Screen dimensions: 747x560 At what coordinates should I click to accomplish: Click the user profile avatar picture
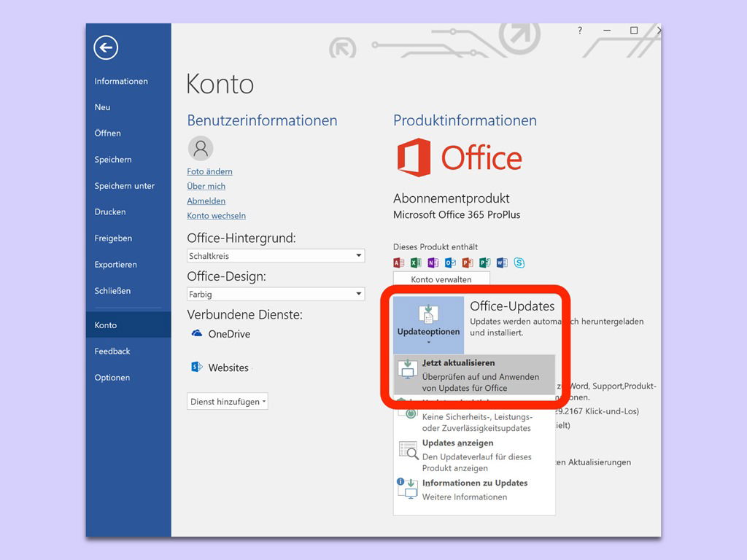coord(201,148)
